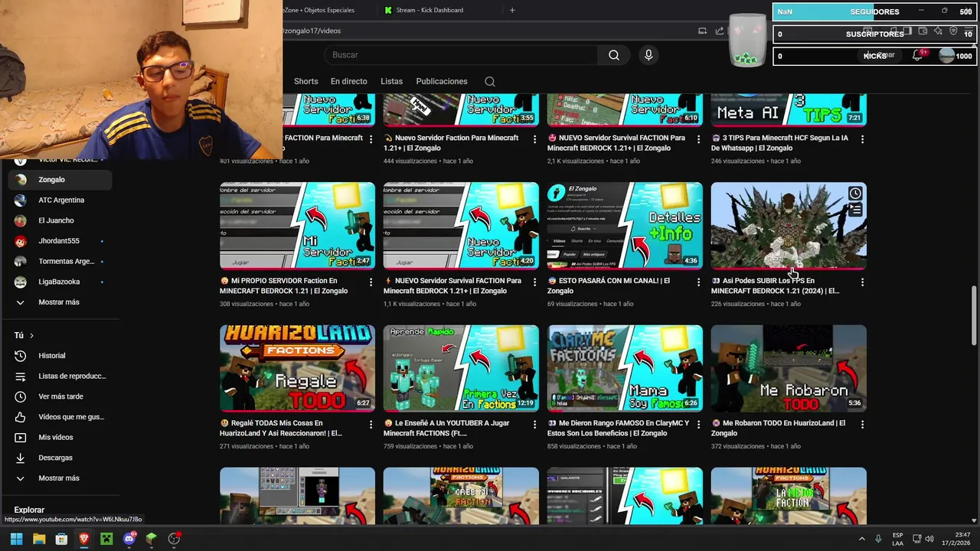The height and width of the screenshot is (551, 980).
Task: Open Ver más tarde in sidebar
Action: point(60,396)
